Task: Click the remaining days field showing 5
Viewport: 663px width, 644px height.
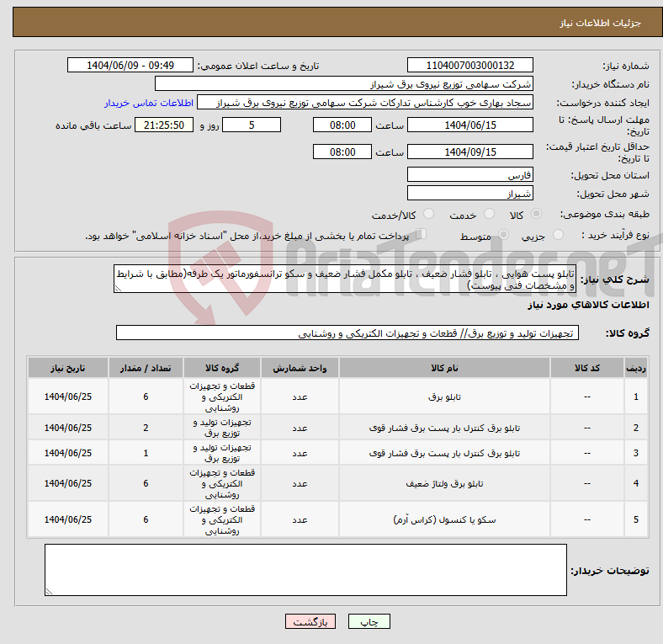Action: 252,125
